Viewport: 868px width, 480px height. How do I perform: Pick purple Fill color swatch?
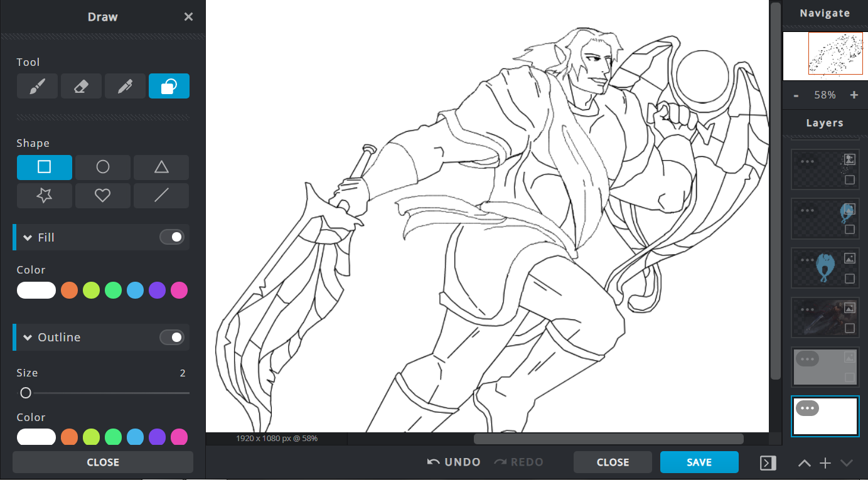(157, 291)
